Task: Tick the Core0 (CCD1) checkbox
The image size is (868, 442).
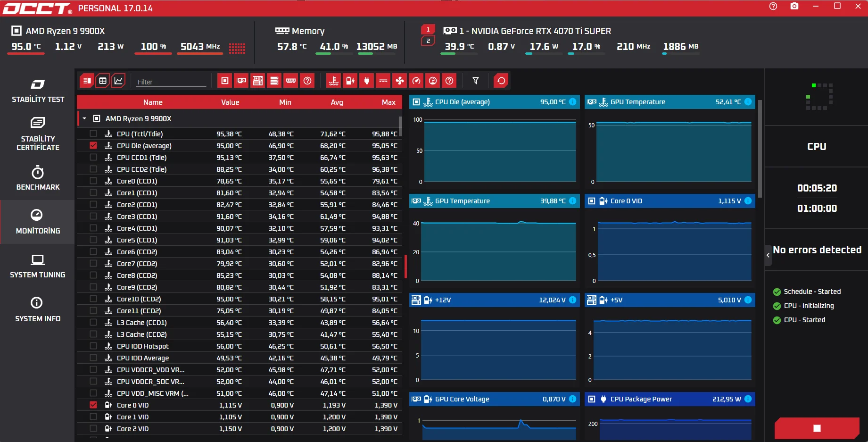Action: click(93, 181)
